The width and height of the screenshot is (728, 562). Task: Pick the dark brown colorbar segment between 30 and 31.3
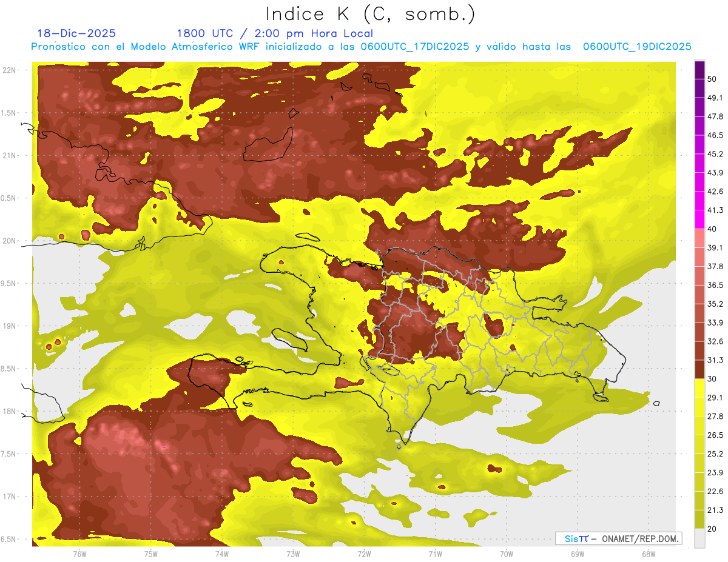(699, 369)
